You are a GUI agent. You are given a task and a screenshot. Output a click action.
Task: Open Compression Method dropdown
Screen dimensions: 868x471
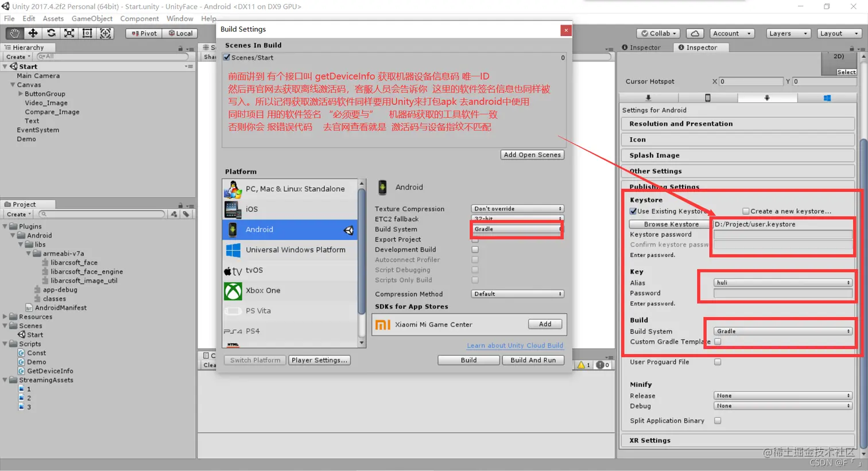[x=517, y=294]
